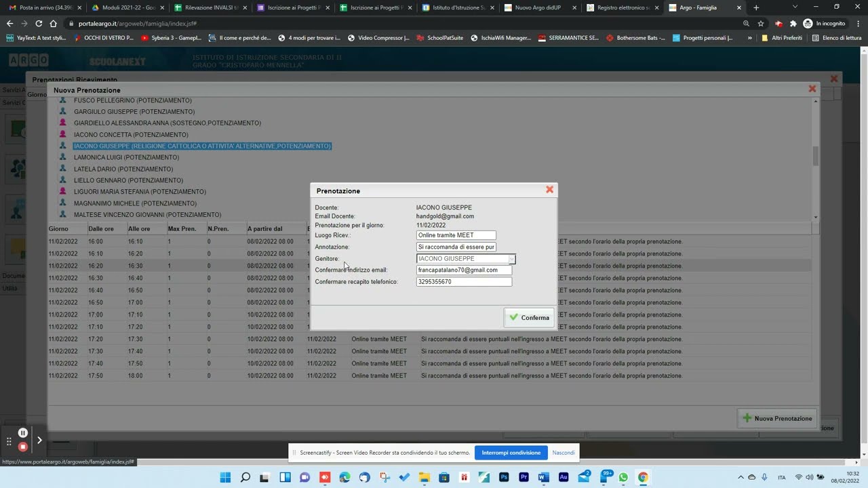The width and height of the screenshot is (868, 488).
Task: Edit the confirm telephone number field
Action: [464, 281]
